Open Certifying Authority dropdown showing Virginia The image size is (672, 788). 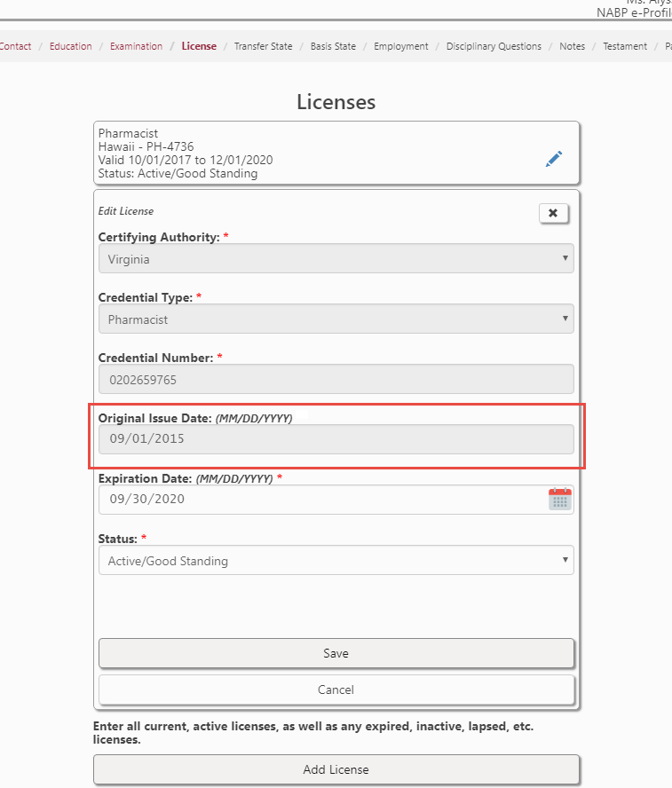336,258
